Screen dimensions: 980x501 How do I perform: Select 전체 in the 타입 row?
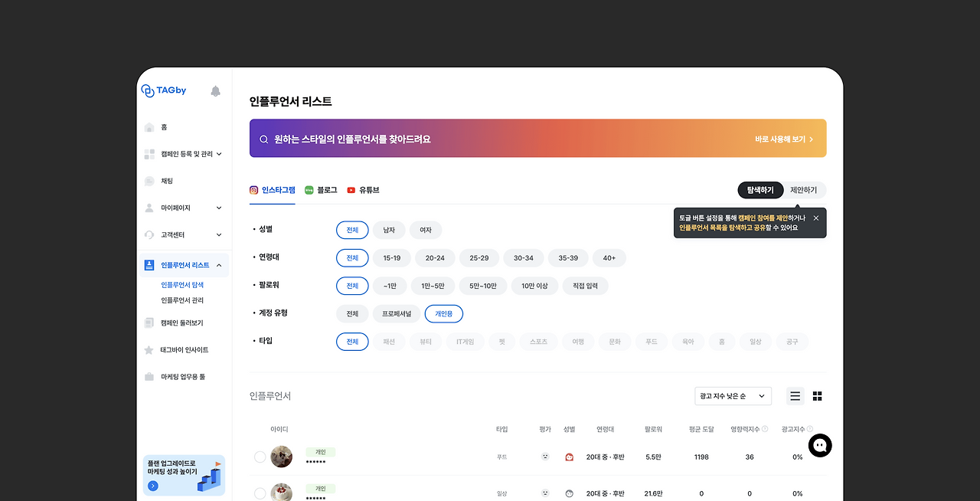tap(352, 342)
